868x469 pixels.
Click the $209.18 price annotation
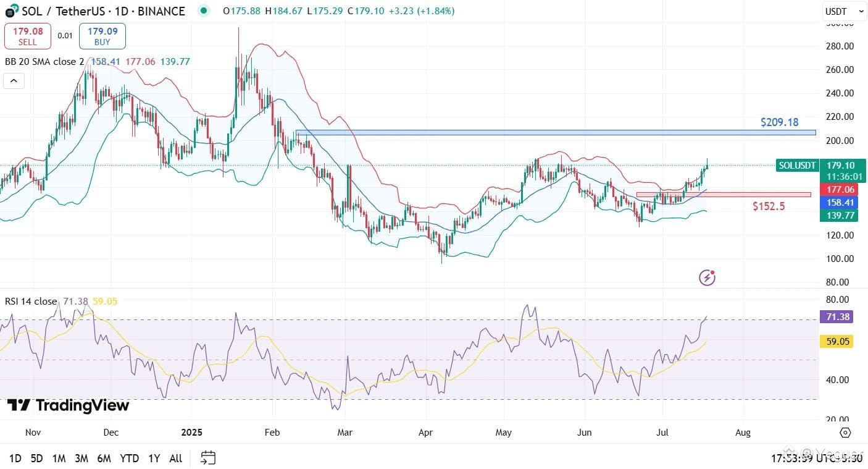tap(780, 122)
